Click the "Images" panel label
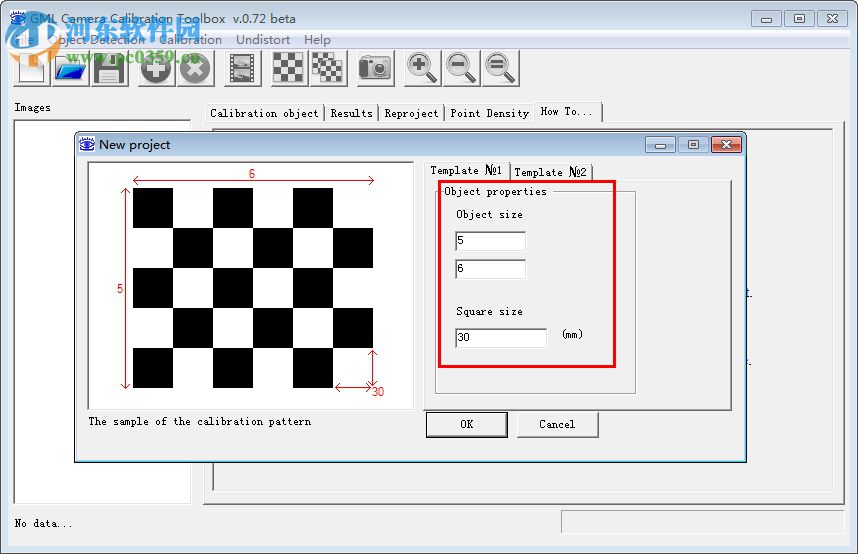 point(32,107)
